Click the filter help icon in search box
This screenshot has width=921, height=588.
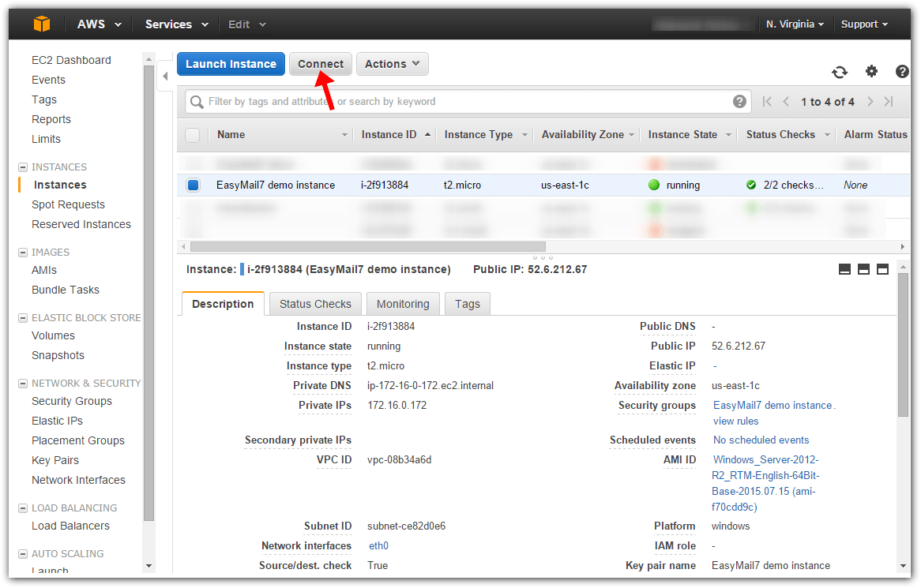739,102
